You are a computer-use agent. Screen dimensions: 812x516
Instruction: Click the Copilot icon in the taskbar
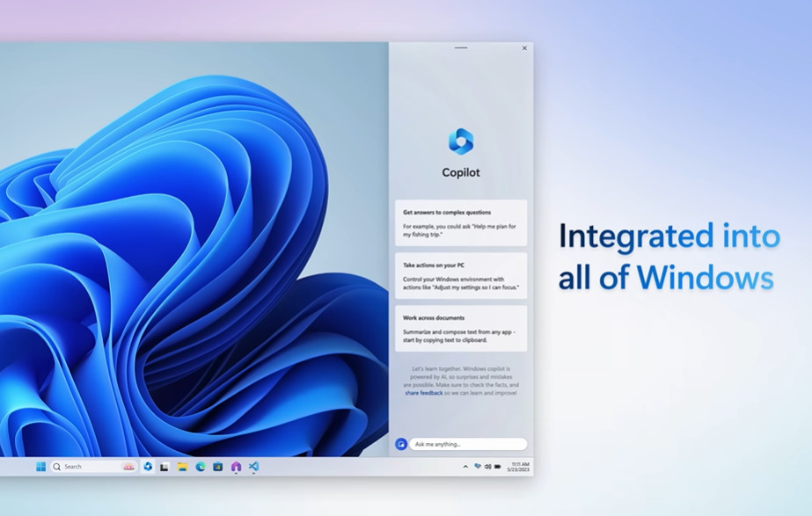(148, 467)
